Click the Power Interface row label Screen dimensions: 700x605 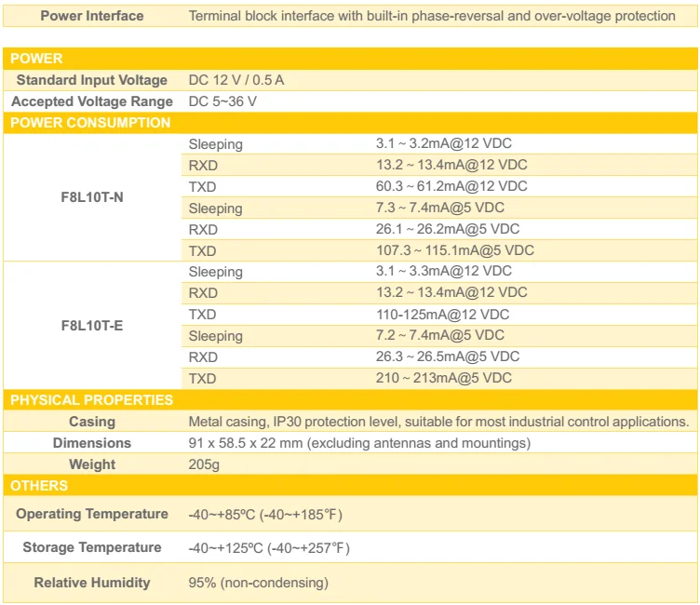click(x=92, y=16)
